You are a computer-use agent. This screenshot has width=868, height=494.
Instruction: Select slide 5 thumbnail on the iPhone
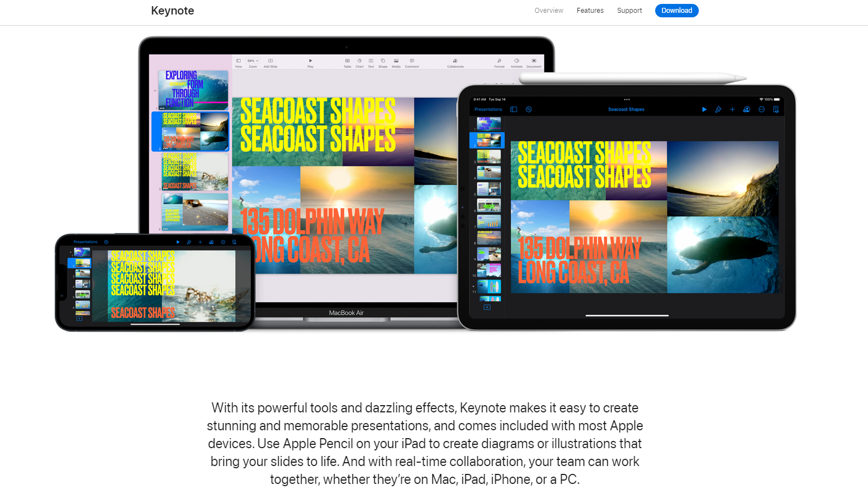[x=83, y=294]
